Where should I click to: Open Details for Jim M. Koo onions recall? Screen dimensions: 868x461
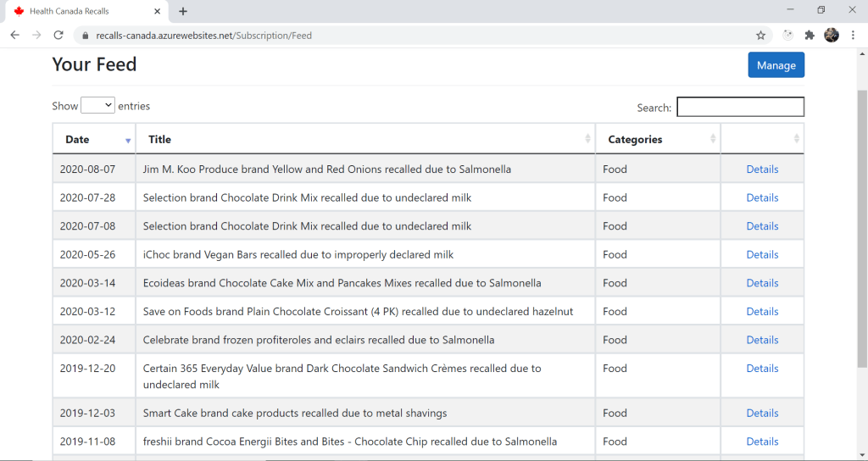(762, 169)
